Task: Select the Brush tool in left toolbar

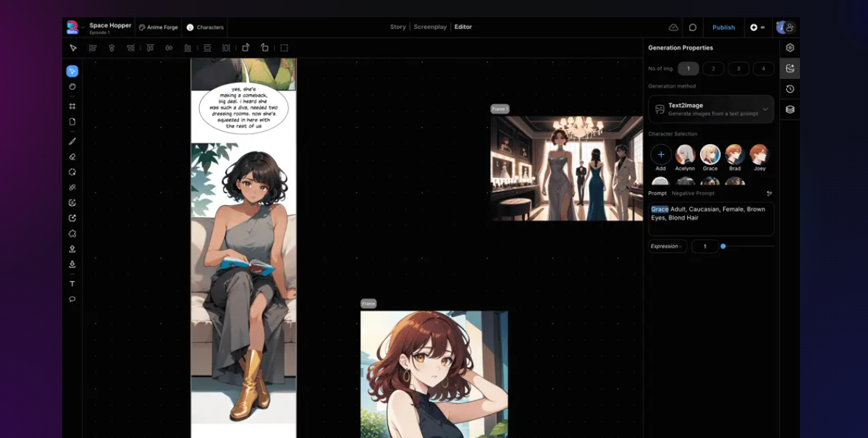Action: tap(72, 141)
